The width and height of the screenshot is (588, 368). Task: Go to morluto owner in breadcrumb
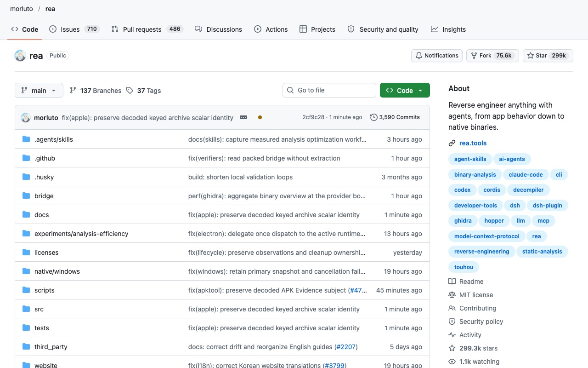click(22, 9)
